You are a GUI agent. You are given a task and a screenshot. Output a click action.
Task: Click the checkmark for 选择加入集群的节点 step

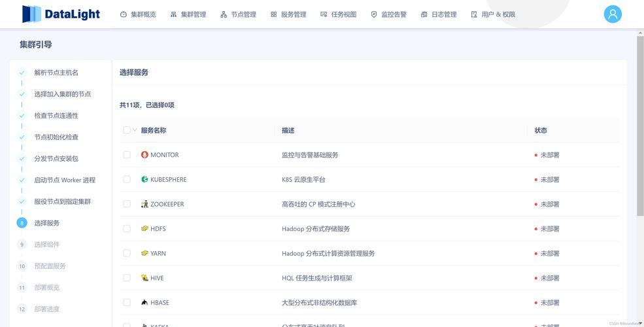[x=22, y=94]
